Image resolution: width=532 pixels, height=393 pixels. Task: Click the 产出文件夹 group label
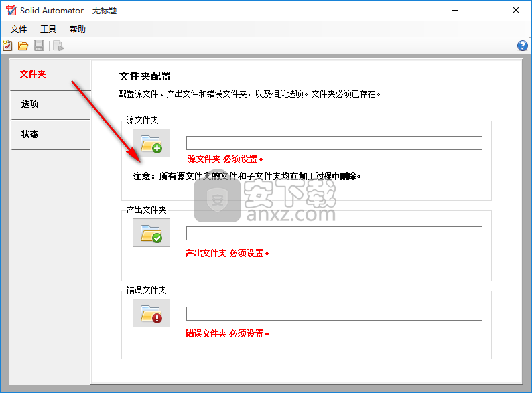pyautogui.click(x=146, y=210)
